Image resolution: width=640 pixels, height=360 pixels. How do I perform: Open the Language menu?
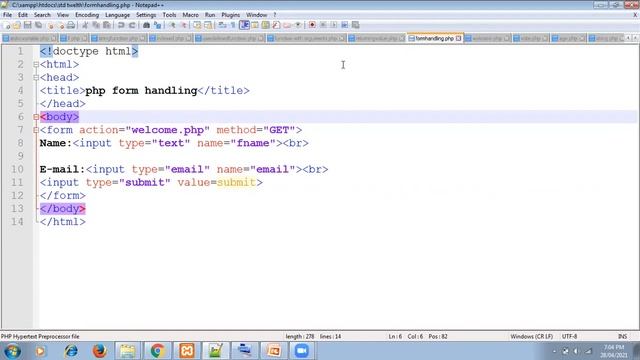(x=118, y=15)
